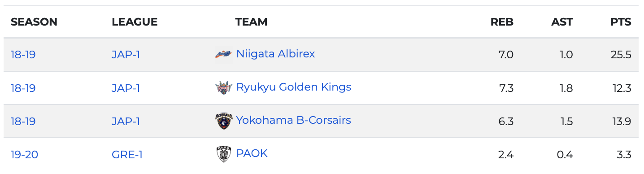Click the Niigata Albirex team logo
Screen dimensions: 644x174
pyautogui.click(x=223, y=54)
